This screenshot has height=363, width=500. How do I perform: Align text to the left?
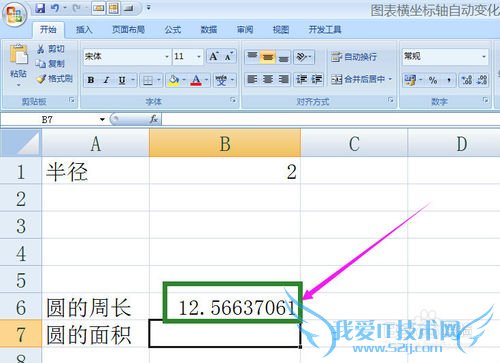[252, 79]
